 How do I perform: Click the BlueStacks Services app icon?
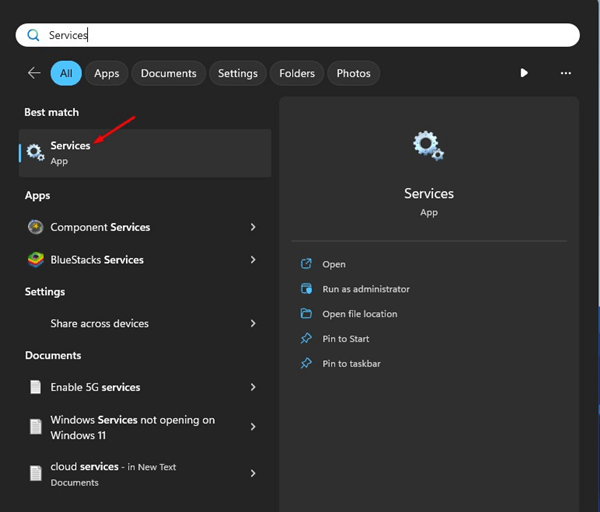[35, 259]
